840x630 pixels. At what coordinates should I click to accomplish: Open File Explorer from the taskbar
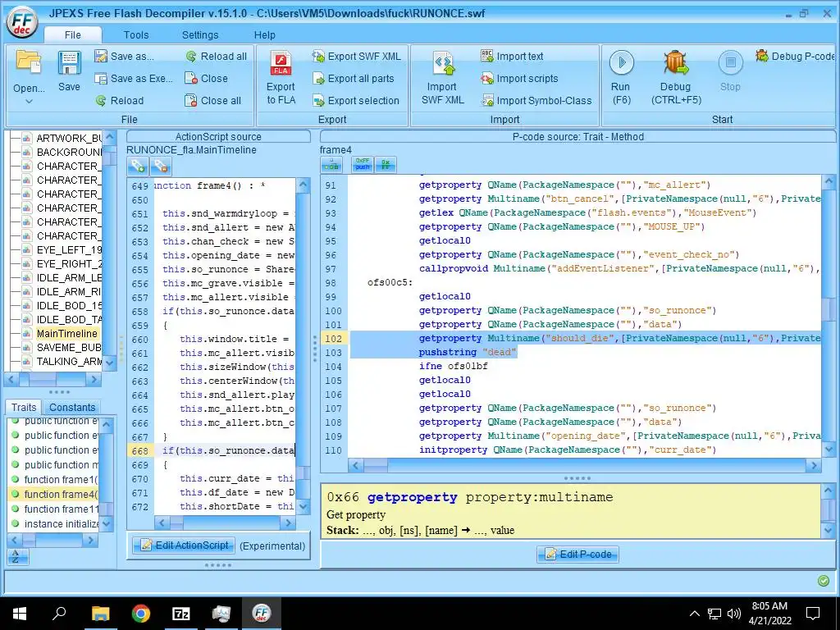(x=100, y=614)
